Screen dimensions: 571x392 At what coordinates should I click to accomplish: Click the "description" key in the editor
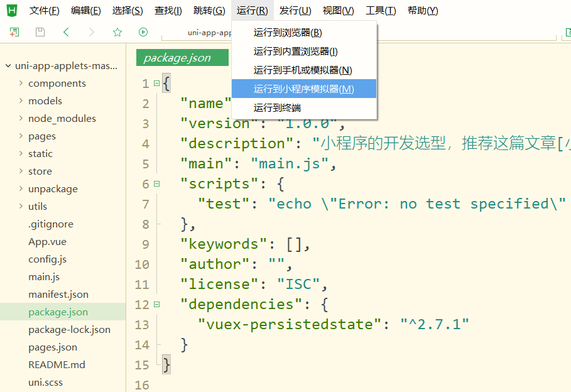point(237,143)
